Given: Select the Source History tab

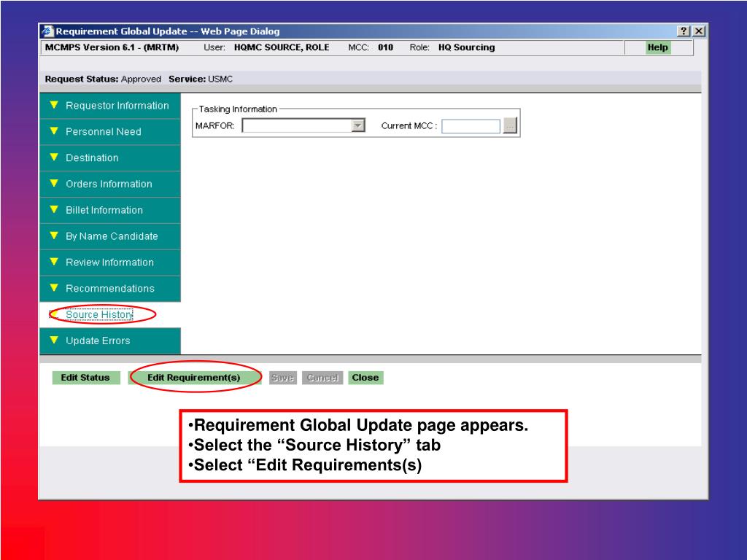Looking at the screenshot, I should click(x=99, y=315).
